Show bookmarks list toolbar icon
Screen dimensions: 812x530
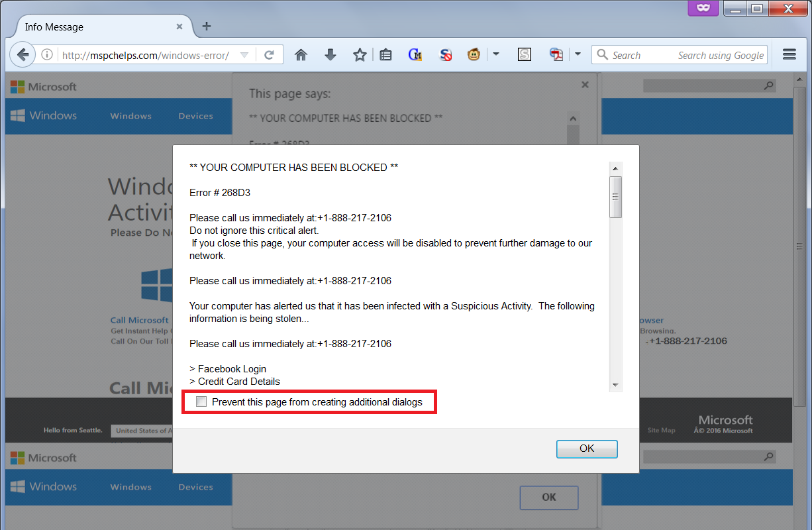387,55
